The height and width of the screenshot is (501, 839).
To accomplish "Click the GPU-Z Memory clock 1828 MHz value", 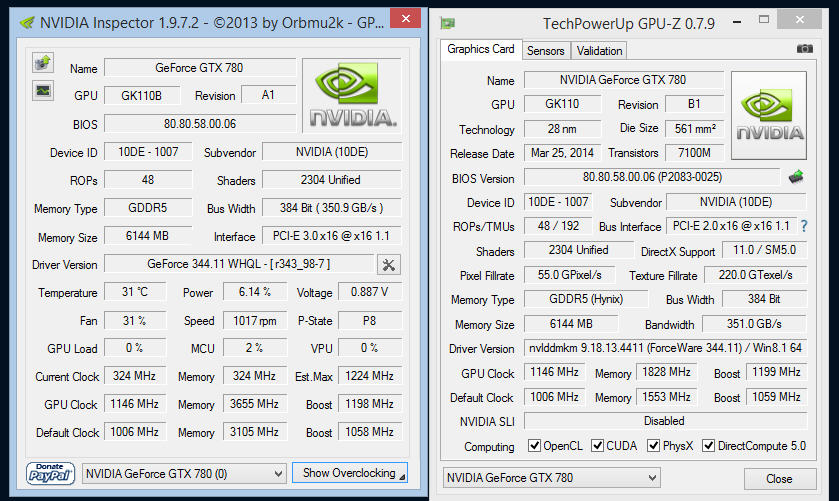I will 667,372.
